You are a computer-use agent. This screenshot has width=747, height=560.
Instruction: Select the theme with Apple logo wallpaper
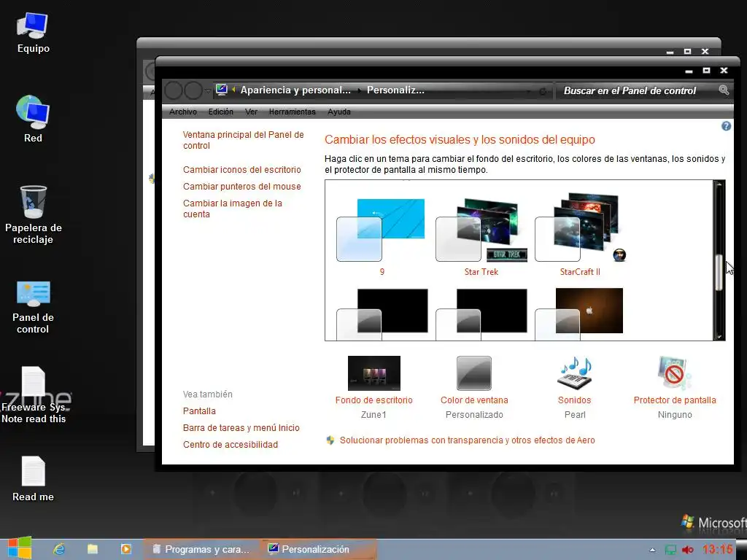point(579,314)
